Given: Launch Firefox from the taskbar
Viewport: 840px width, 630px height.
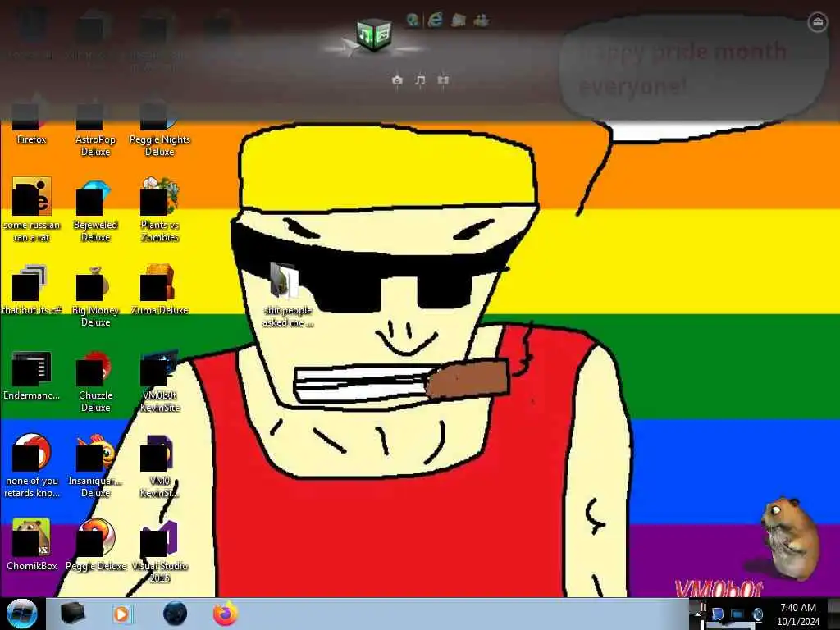Looking at the screenshot, I should (226, 614).
